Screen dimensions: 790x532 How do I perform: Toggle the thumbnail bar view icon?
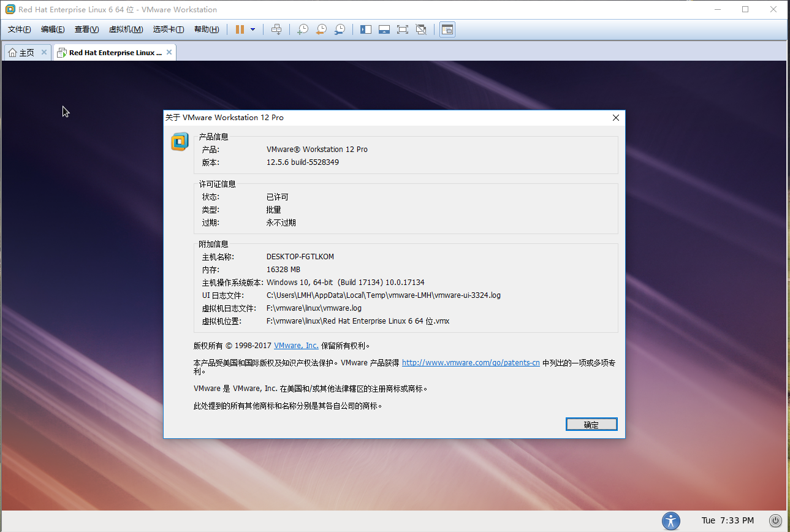pos(384,29)
